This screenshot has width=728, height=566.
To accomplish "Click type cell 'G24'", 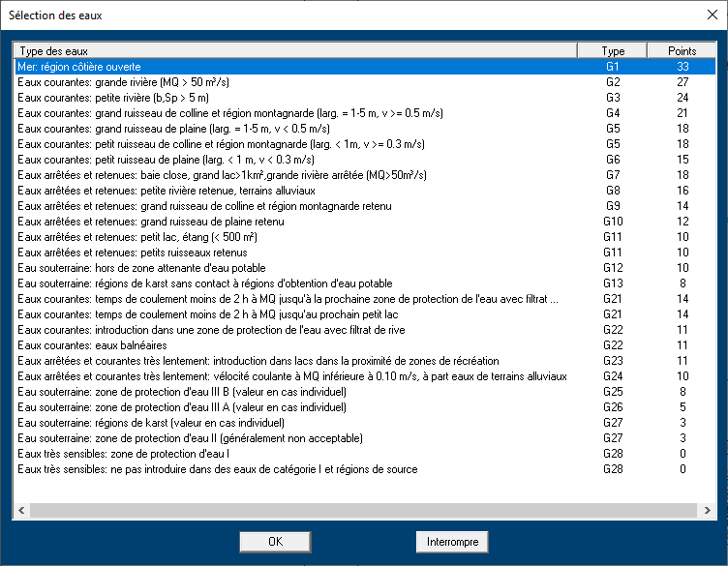I will coord(613,376).
